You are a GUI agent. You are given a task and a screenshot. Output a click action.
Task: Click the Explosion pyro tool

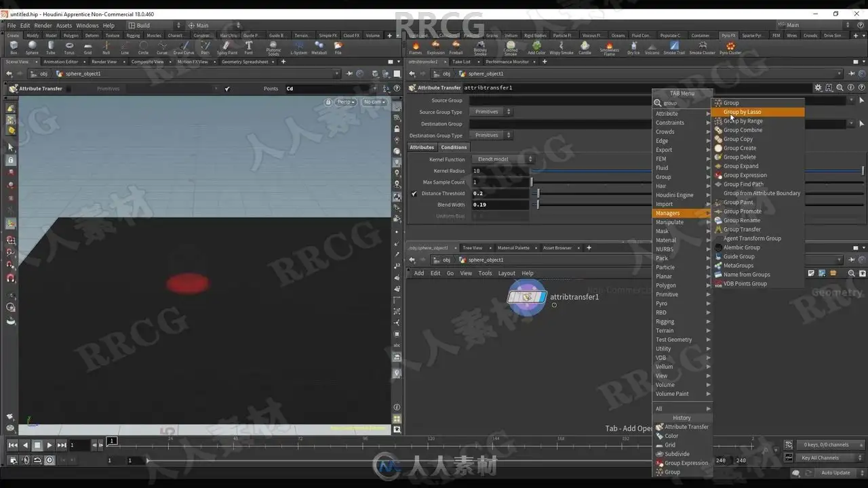click(x=436, y=47)
